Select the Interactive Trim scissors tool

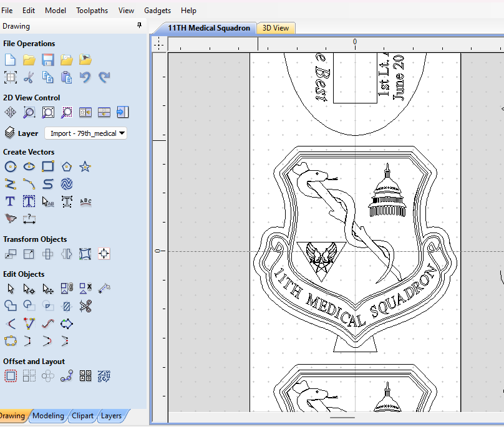pos(85,306)
